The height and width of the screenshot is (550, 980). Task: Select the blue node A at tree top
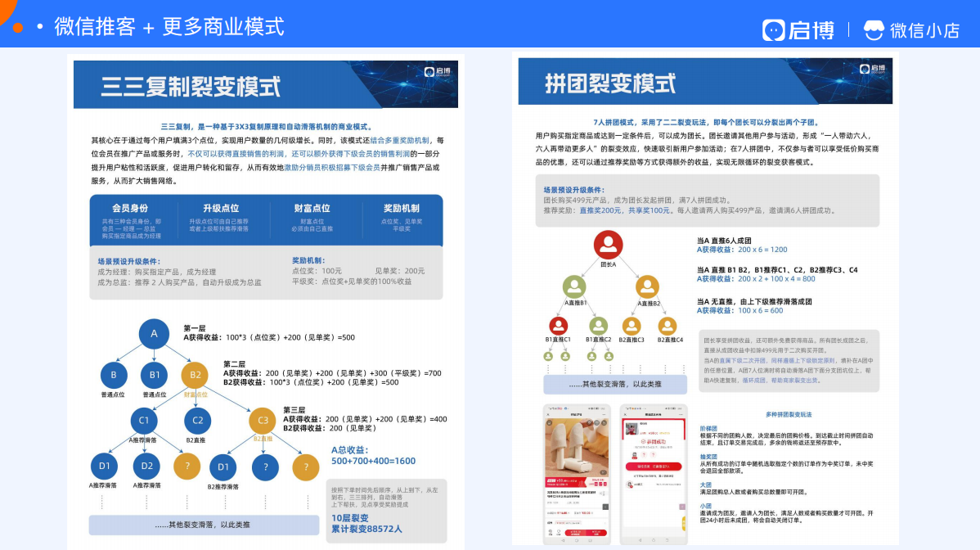(154, 334)
